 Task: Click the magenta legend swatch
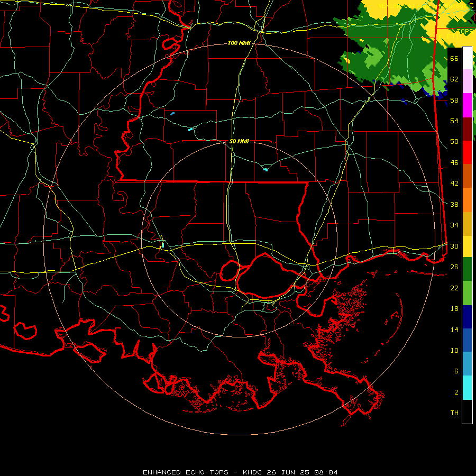point(467,105)
